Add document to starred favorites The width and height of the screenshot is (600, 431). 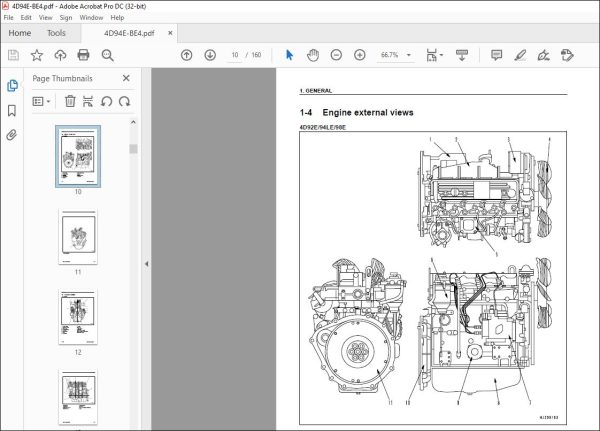point(37,55)
